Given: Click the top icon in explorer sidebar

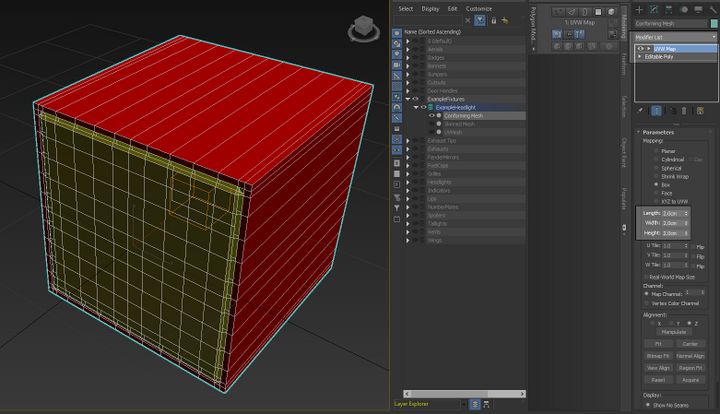Looking at the screenshot, I should (x=397, y=33).
